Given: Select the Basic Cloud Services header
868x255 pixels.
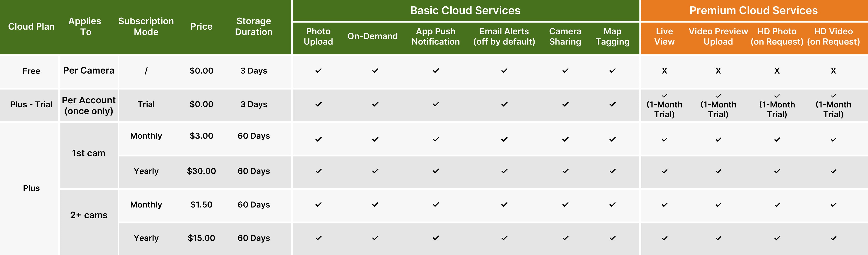Looking at the screenshot, I should (x=465, y=10).
